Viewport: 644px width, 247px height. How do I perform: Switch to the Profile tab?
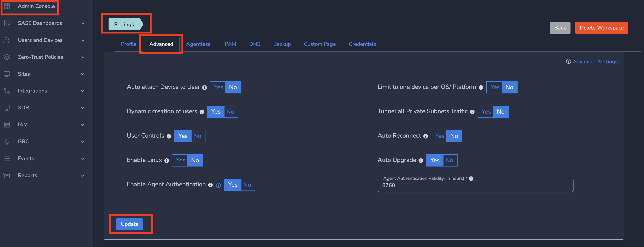[x=129, y=44]
